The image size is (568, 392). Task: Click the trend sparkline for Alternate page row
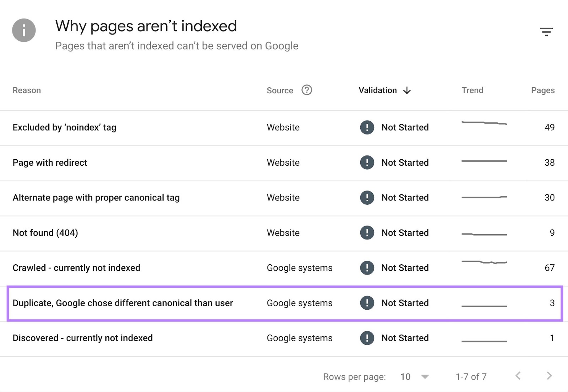(484, 198)
